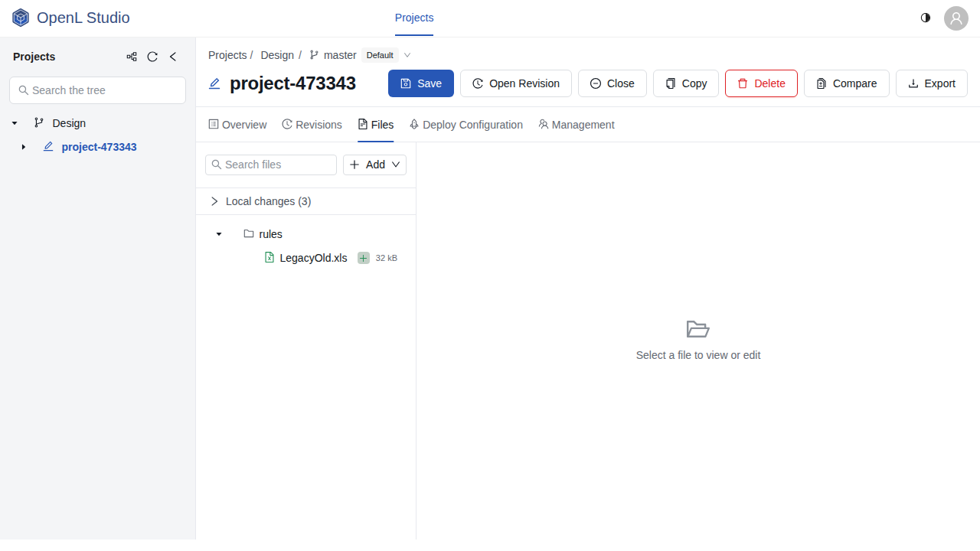Viewport: 980px width, 551px height.
Task: Collapse the Projects sidebar panel
Action: [x=173, y=57]
